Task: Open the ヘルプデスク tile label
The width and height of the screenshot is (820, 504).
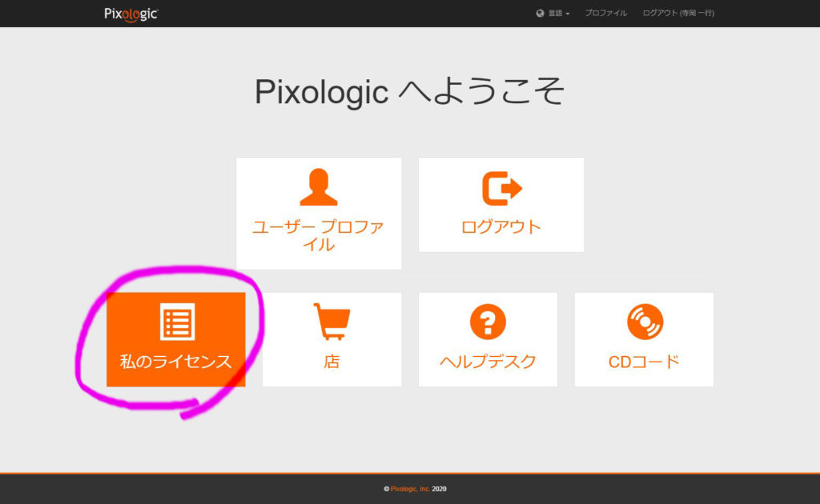Action: [488, 362]
